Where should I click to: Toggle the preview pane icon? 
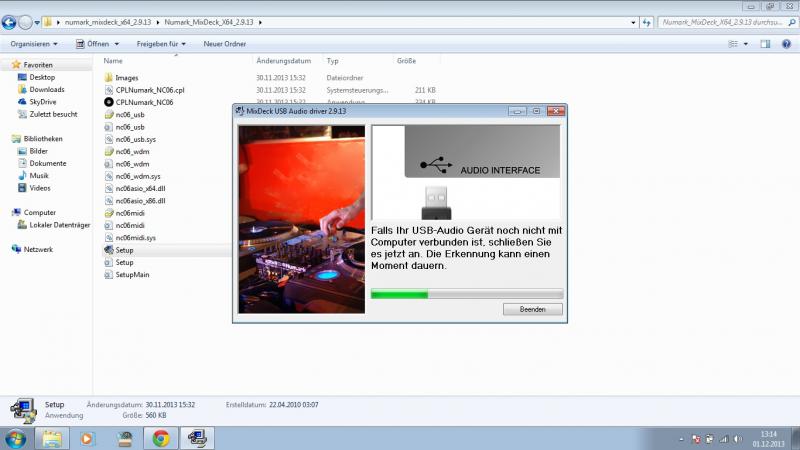pos(765,44)
